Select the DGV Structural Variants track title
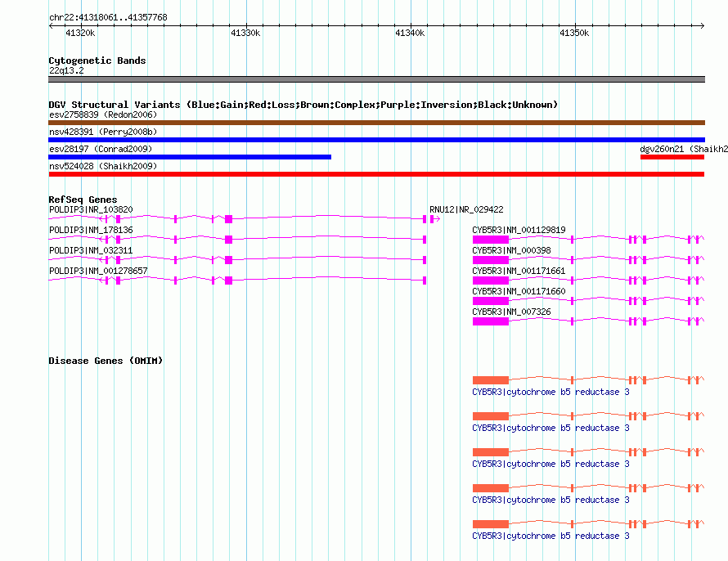Image resolution: width=728 pixels, height=561 pixels. pos(303,105)
